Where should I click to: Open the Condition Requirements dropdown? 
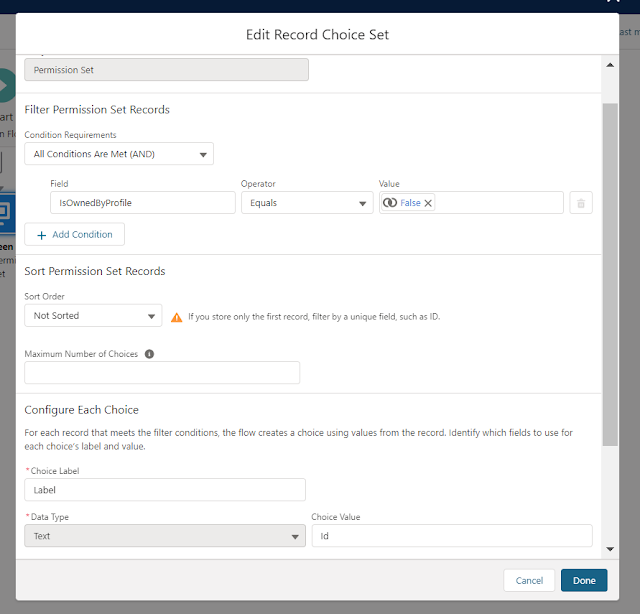[x=119, y=154]
